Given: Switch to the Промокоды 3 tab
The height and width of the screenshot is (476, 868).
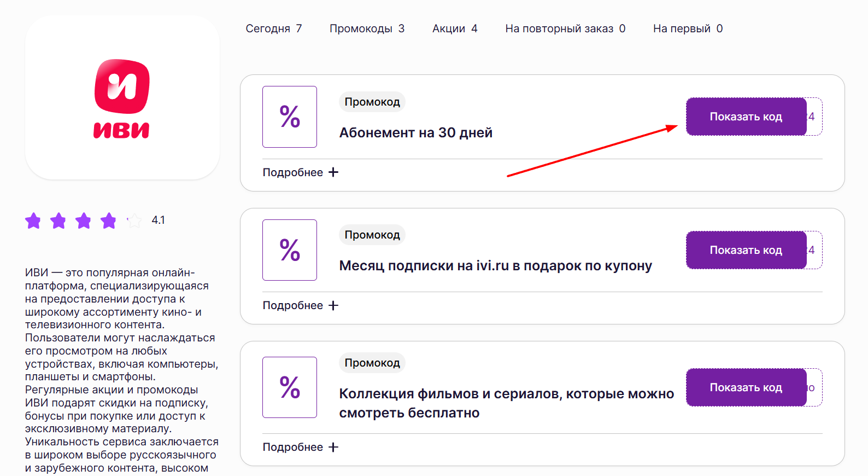Looking at the screenshot, I should tap(367, 28).
